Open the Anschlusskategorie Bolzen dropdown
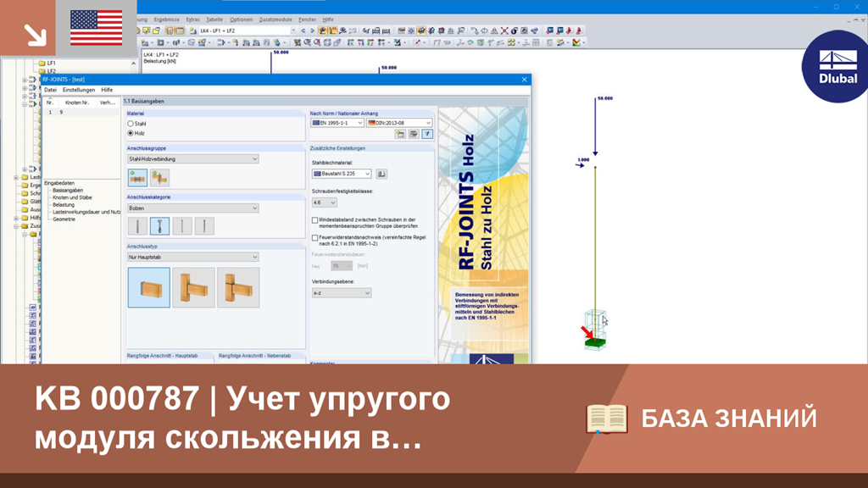 coord(192,208)
